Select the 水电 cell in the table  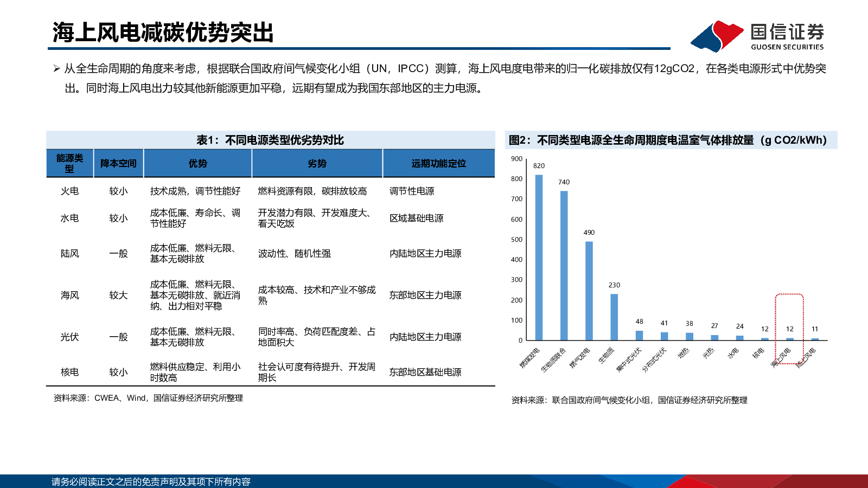[x=69, y=218]
